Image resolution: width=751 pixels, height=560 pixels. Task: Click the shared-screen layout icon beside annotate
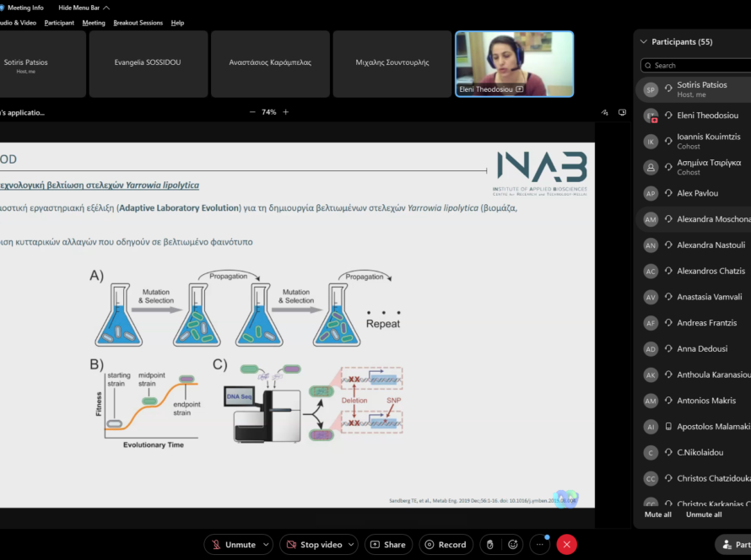622,112
